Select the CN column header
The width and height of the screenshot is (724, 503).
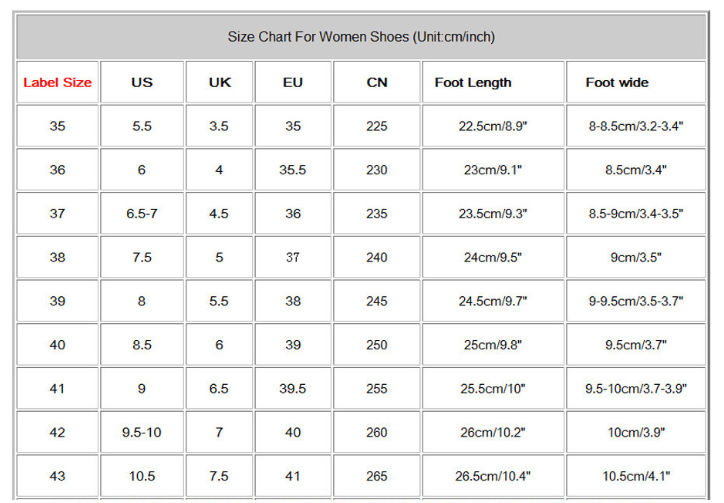(x=376, y=83)
